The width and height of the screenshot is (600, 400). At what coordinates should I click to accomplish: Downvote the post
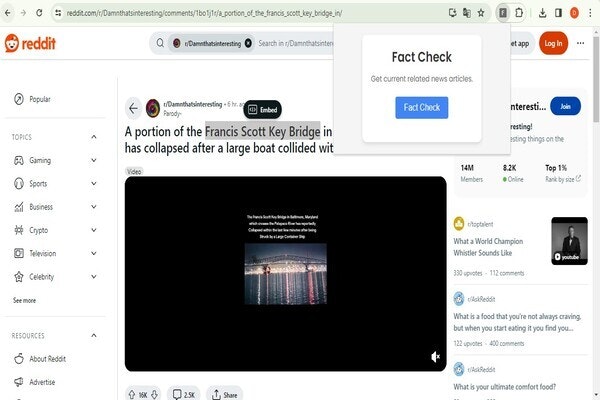coord(154,395)
